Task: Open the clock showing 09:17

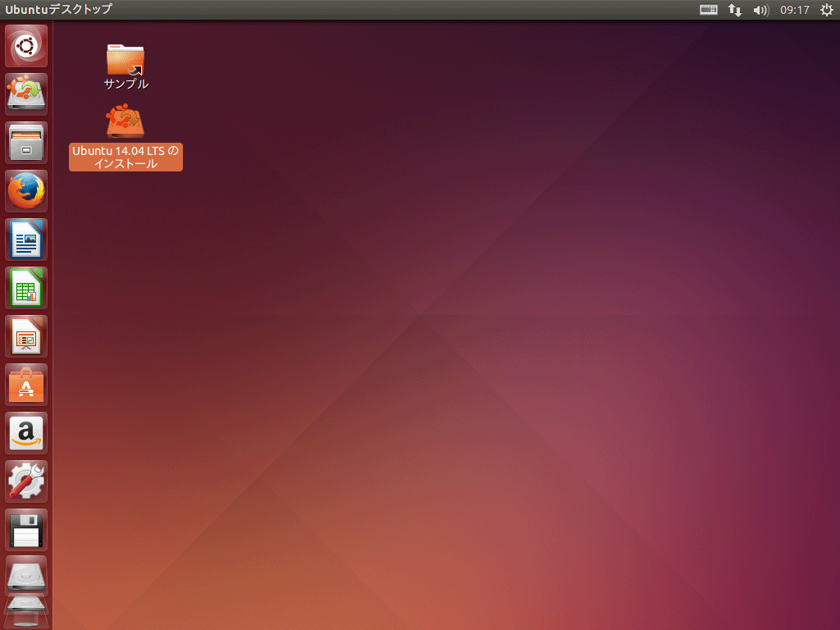Action: (794, 10)
